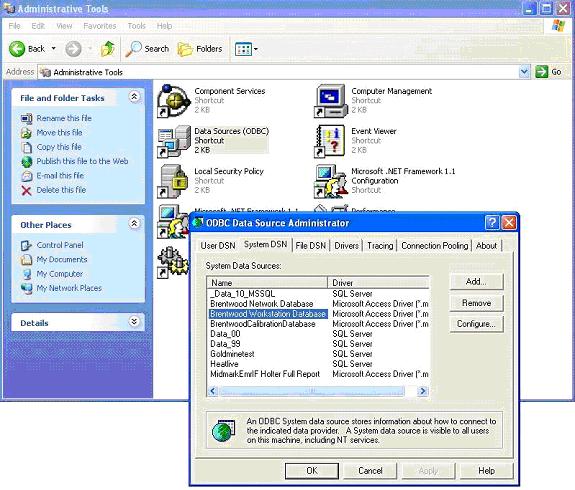This screenshot has height=490, width=575.
Task: Toggle the Folders pane button
Action: coord(200,49)
